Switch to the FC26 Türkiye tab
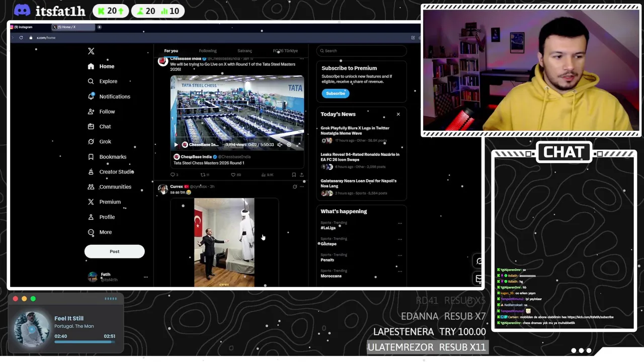The image size is (644, 362). tap(285, 51)
